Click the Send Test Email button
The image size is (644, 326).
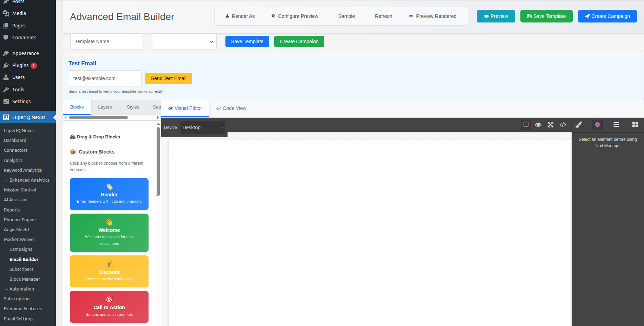(169, 78)
